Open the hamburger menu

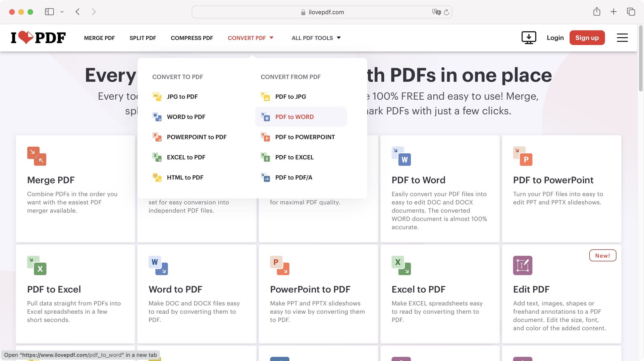coord(622,38)
